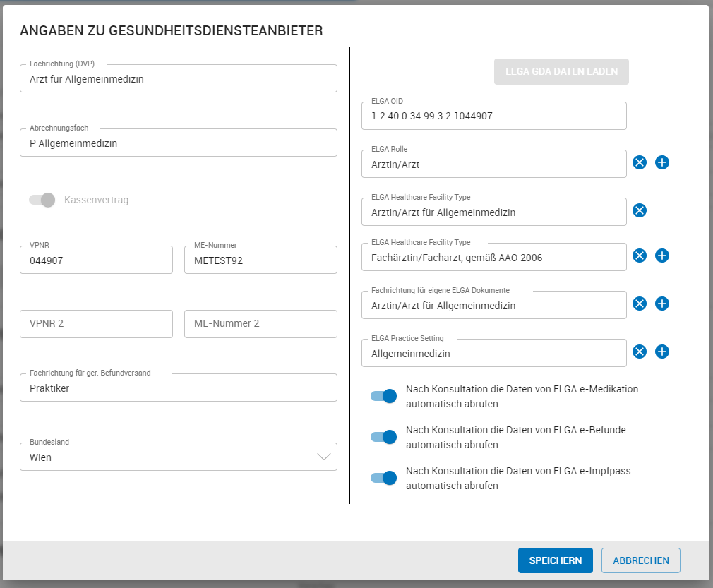Screen dimensions: 713x588
Task: Remove the Allgemeinmedizin practice setting
Action: [x=640, y=352]
